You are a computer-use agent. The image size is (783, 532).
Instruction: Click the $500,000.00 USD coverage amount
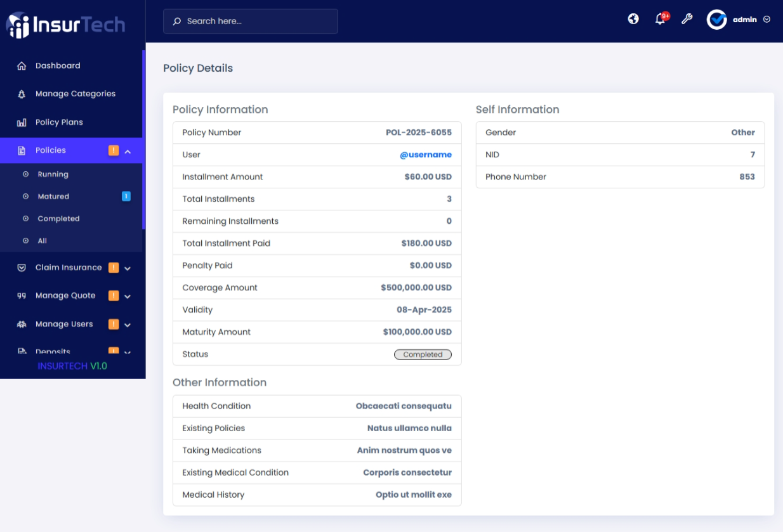tap(416, 288)
